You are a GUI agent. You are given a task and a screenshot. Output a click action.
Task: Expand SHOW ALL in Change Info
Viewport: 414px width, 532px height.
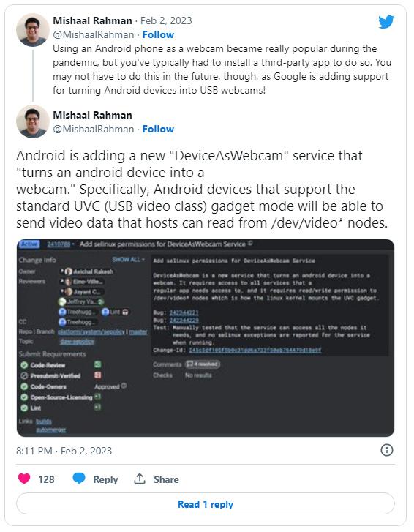(x=129, y=260)
